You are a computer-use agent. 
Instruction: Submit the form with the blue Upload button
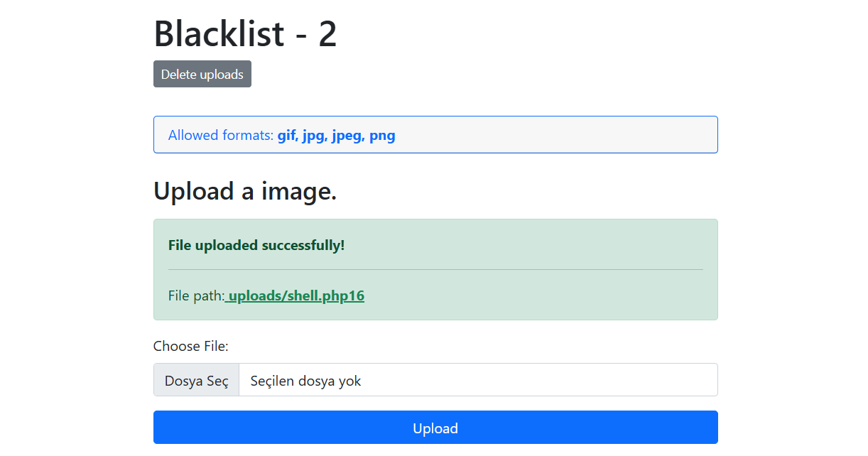tap(435, 427)
